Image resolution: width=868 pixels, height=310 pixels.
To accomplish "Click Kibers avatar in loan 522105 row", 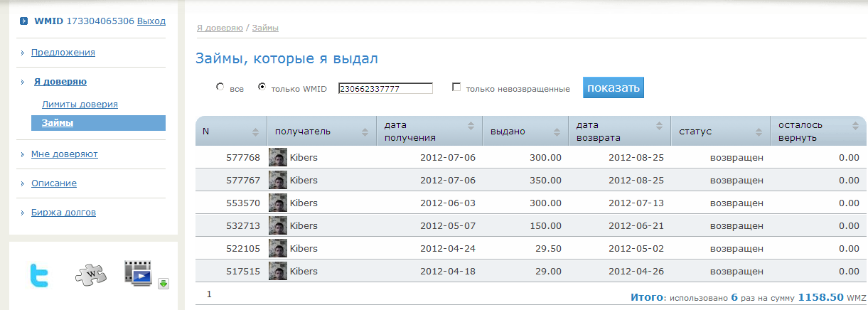I will click(x=278, y=249).
